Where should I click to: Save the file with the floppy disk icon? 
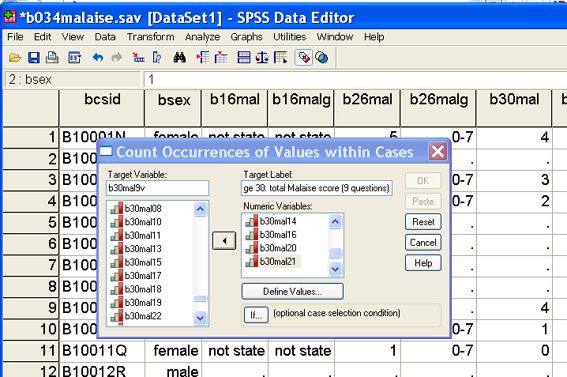(x=34, y=57)
